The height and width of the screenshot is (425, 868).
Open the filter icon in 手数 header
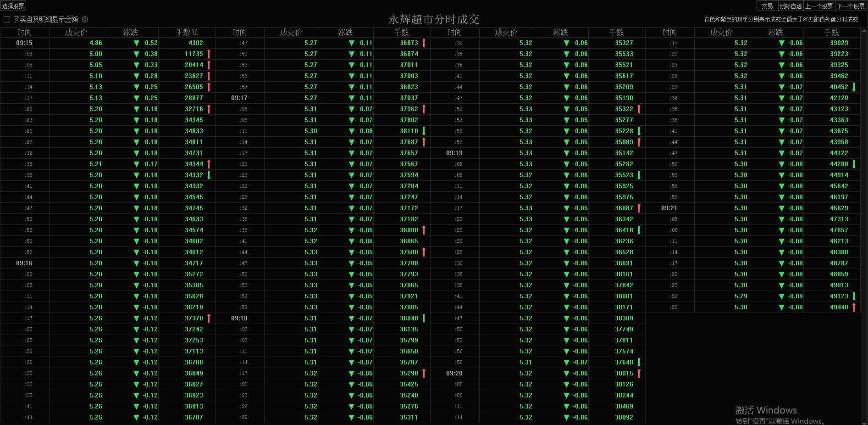tap(195, 32)
